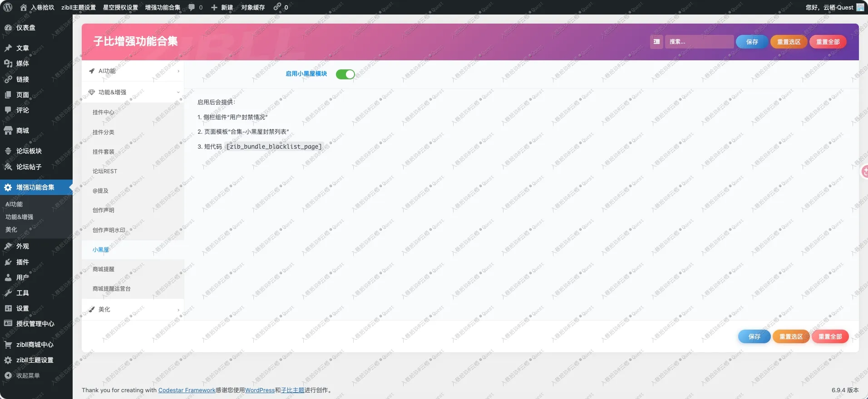Open 仪表盘 dashboard icon
The width and height of the screenshot is (868, 399).
[8, 28]
